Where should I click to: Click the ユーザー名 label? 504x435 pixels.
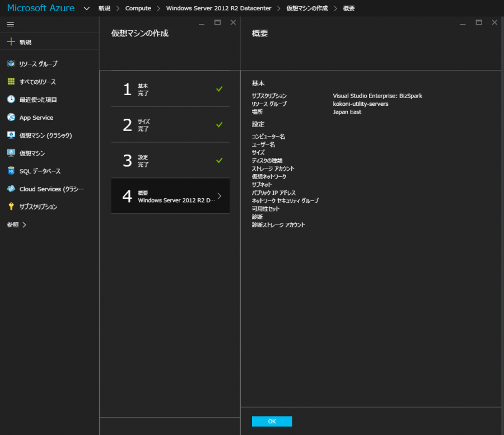(x=263, y=144)
